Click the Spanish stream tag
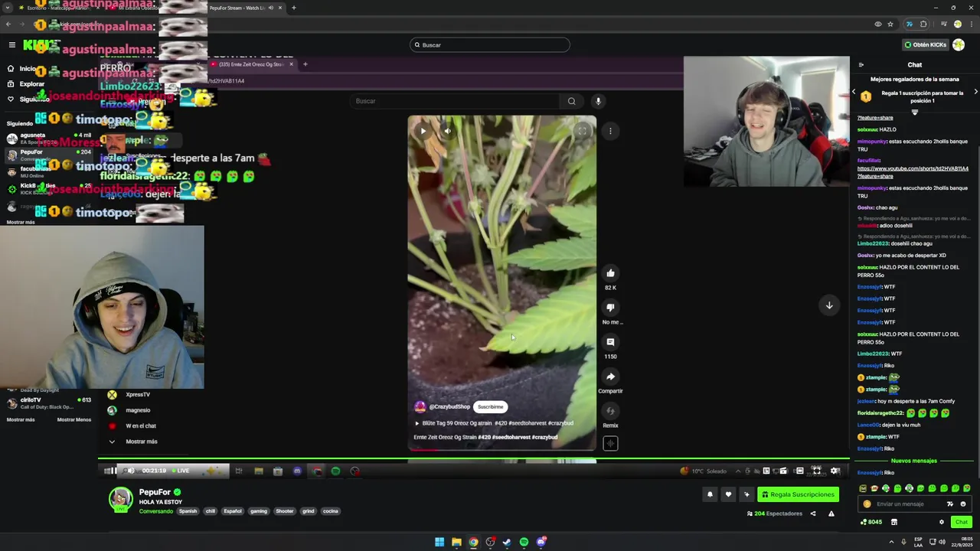This screenshot has width=980, height=551. (188, 511)
